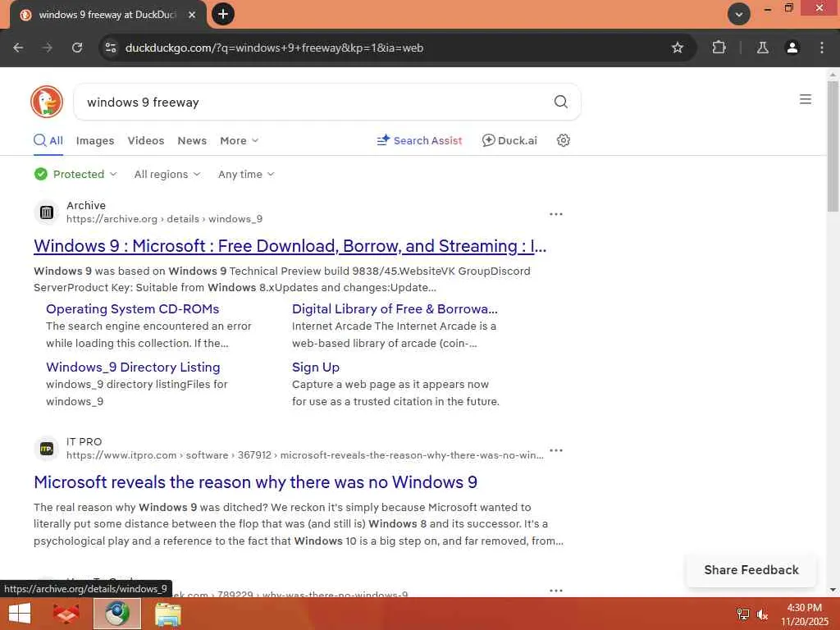Go back with the browser back arrow
Screen dimensions: 840x630
(x=18, y=48)
